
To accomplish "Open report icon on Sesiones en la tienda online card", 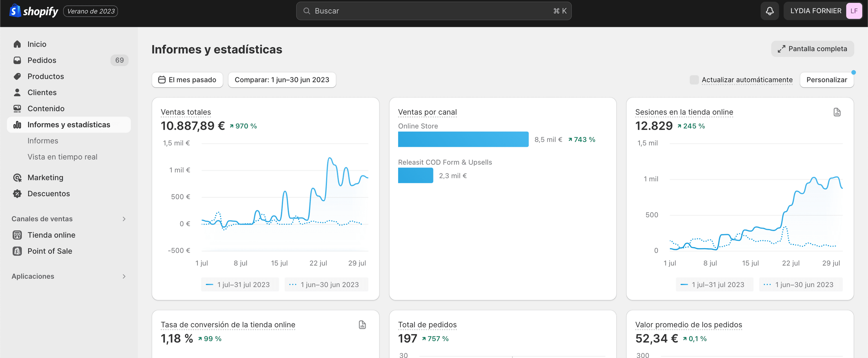I will pos(837,112).
